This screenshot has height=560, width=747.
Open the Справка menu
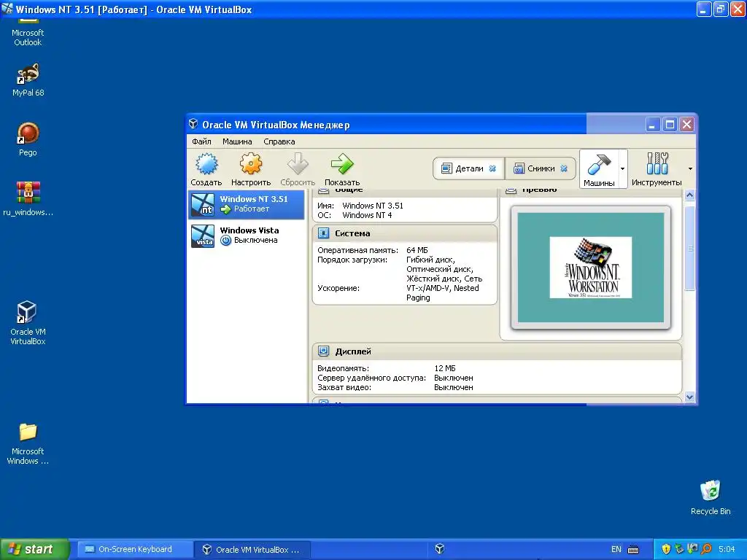279,141
